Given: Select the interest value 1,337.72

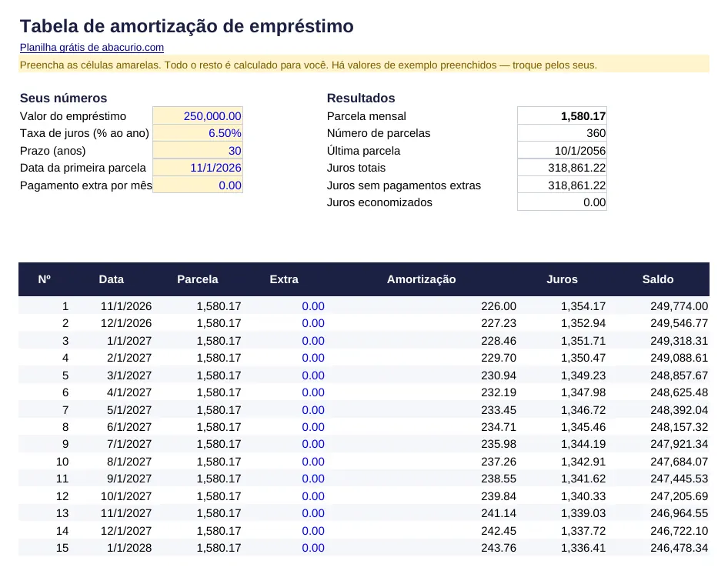Looking at the screenshot, I should click(x=583, y=531).
